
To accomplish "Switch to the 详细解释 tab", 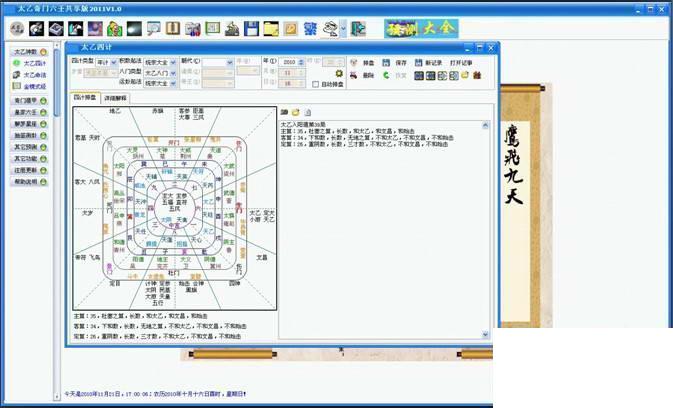I will click(x=115, y=98).
